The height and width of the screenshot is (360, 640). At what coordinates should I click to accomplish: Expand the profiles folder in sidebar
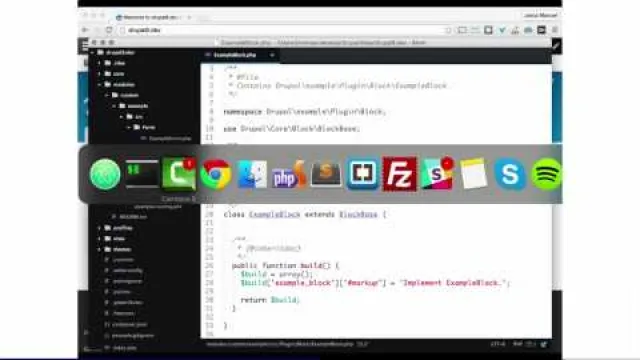(99, 228)
